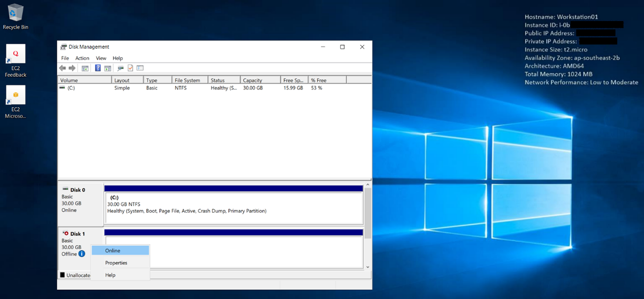Open Help via the blue question-mark toolbar icon
This screenshot has width=644, height=299.
(x=98, y=68)
